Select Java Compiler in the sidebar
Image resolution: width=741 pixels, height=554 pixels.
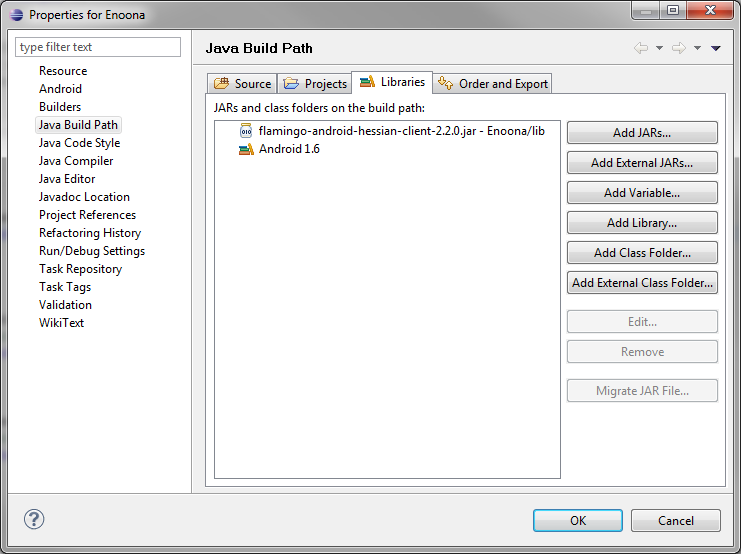point(76,161)
